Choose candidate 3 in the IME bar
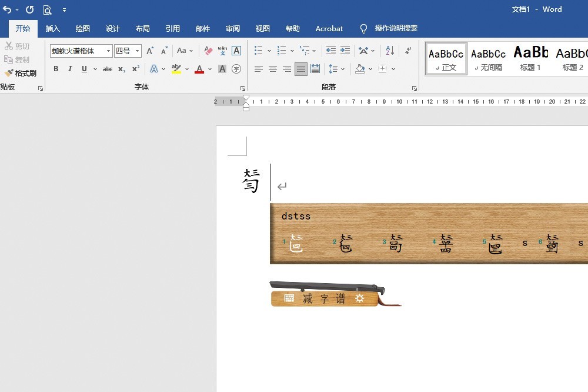588x392 pixels. [x=395, y=244]
